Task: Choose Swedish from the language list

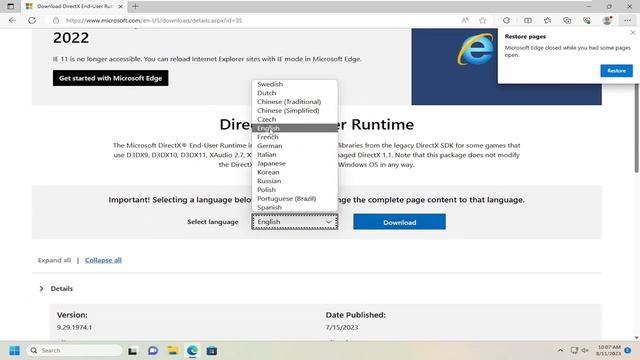Action: point(294,84)
